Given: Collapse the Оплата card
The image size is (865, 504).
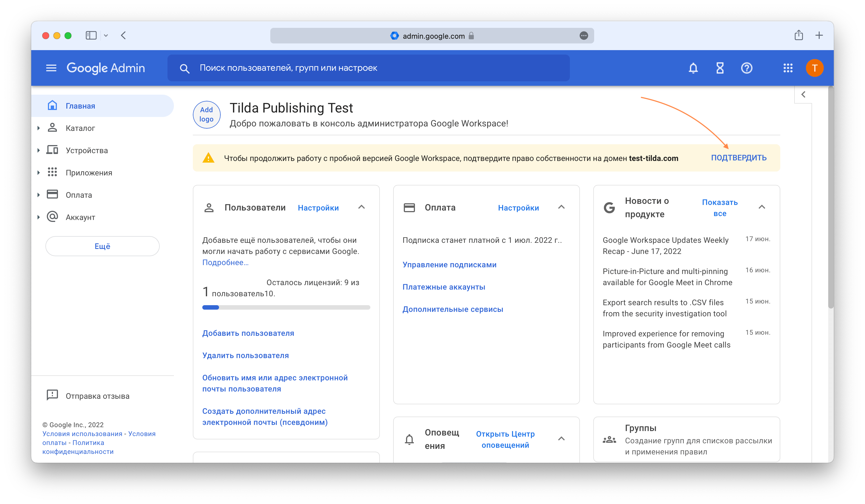Looking at the screenshot, I should click(561, 207).
